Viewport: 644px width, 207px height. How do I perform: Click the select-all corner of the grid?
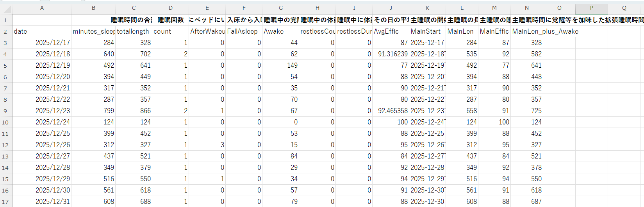(x=5, y=8)
